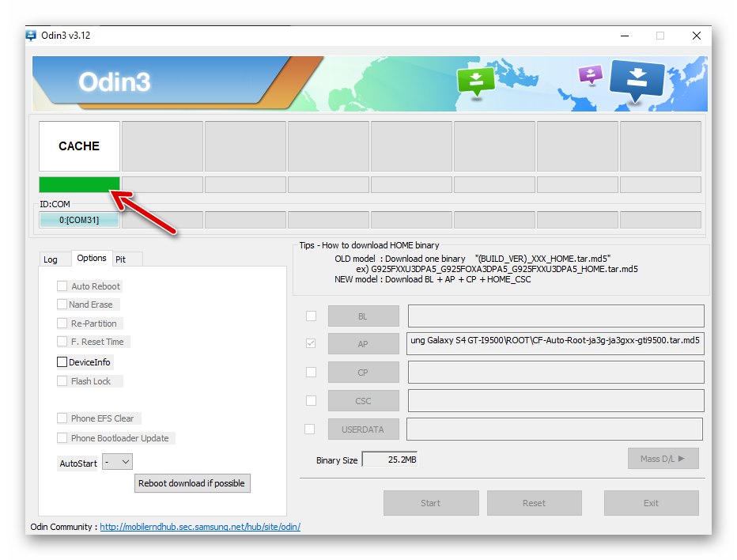Click the AutoStart label
This screenshot has height=560, width=737.
(78, 464)
